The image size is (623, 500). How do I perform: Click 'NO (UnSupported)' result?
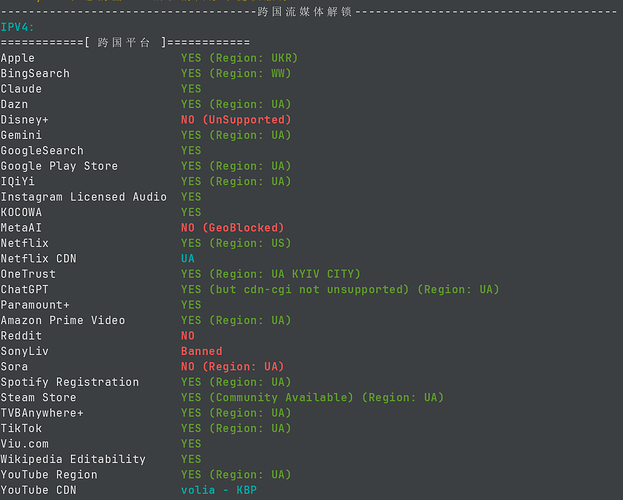coord(236,120)
